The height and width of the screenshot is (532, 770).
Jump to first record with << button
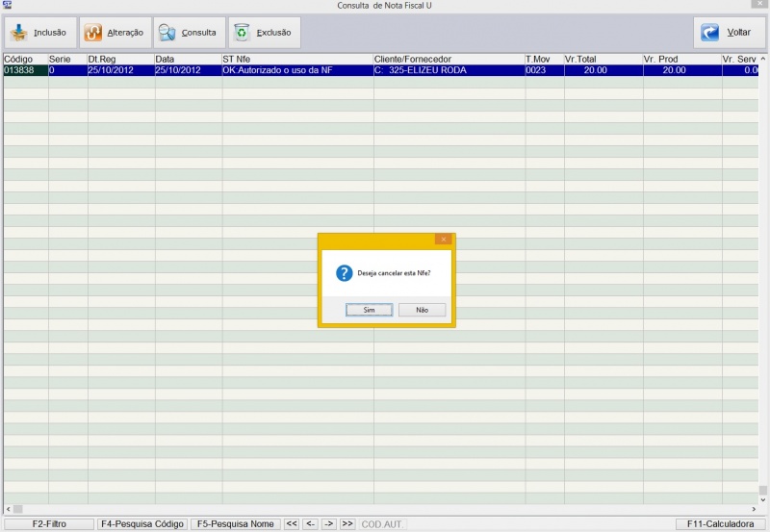292,524
